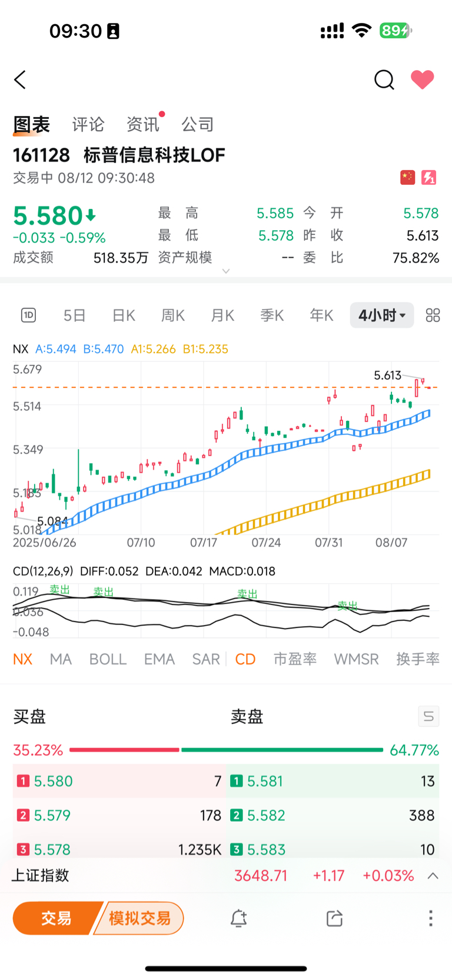
Task: Tap the CD(12,26,9) parameter label
Action: click(43, 571)
